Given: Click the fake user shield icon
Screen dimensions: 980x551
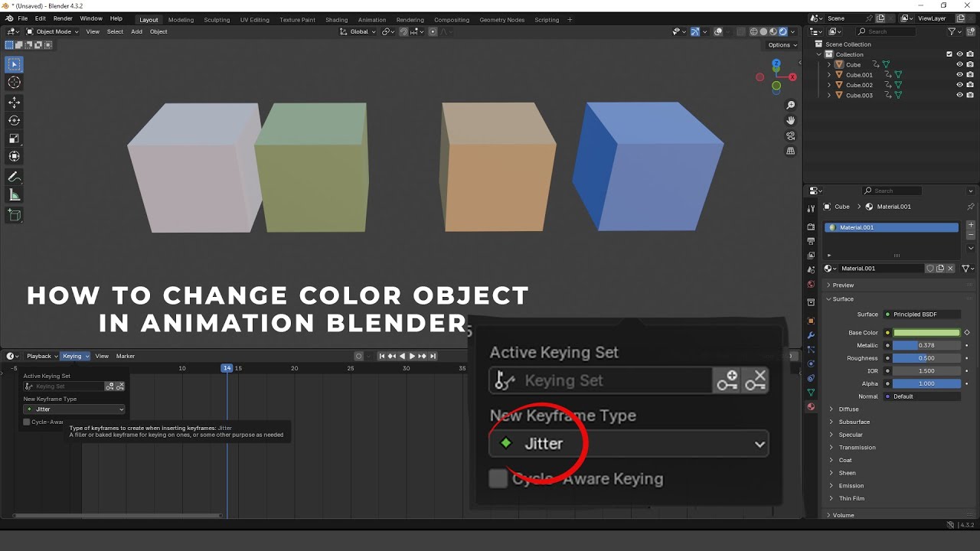Looking at the screenshot, I should coord(930,269).
